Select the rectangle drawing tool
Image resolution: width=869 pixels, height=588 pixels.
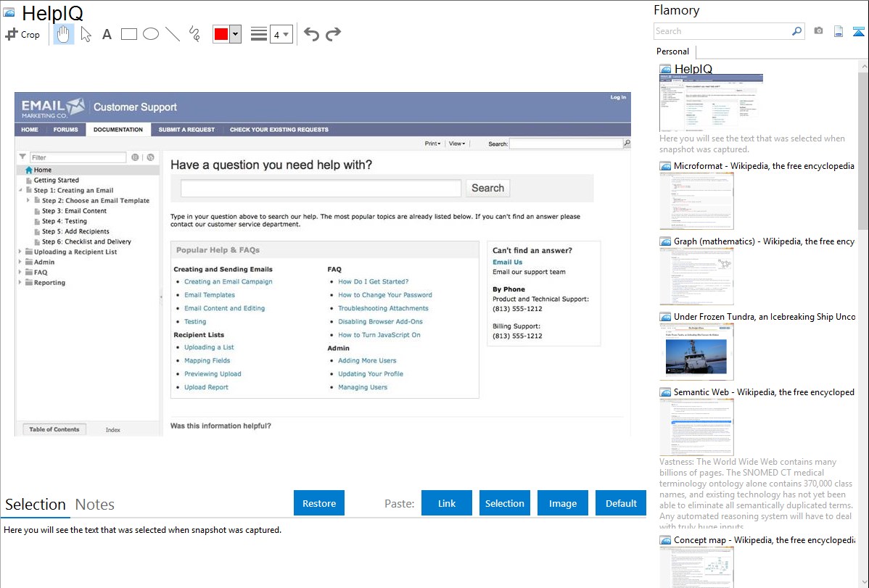coord(128,34)
